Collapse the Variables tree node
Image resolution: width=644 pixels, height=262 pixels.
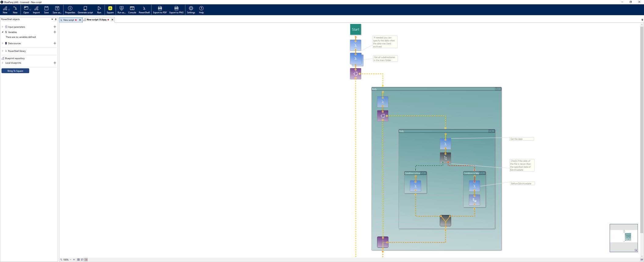[x=3, y=32]
